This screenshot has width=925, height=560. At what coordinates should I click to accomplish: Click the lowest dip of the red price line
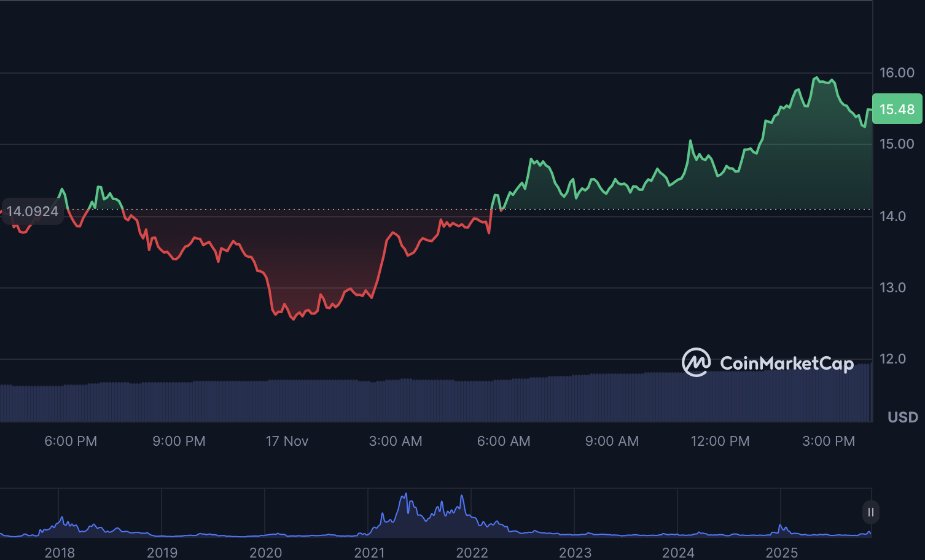[294, 319]
